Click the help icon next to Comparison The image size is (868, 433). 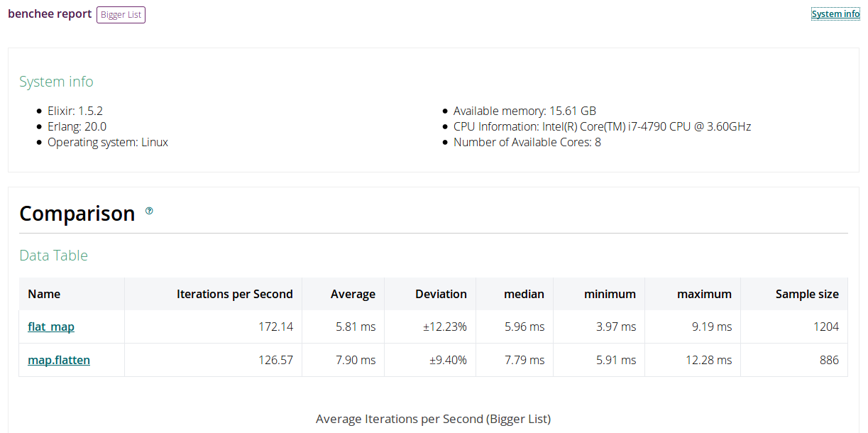pyautogui.click(x=149, y=211)
